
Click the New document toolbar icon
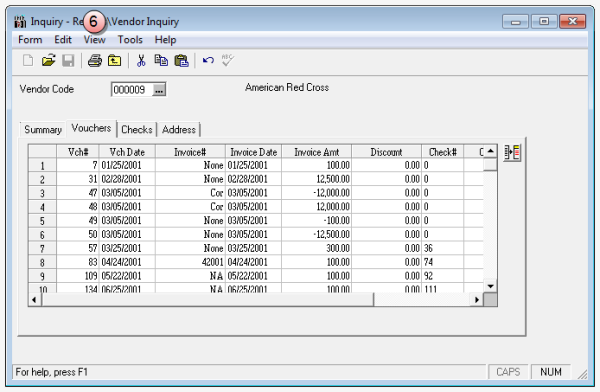(x=28, y=60)
